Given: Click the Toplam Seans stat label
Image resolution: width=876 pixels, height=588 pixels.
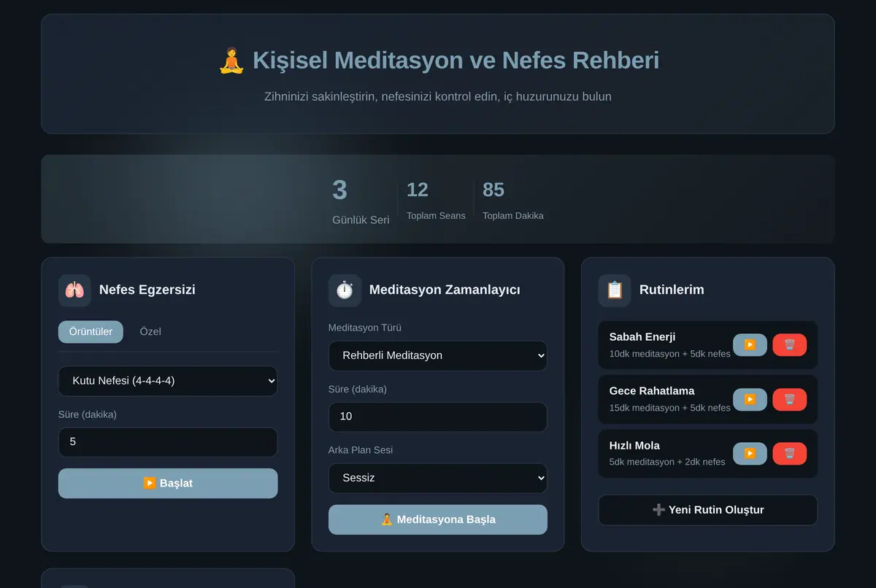Looking at the screenshot, I should pyautogui.click(x=436, y=216).
